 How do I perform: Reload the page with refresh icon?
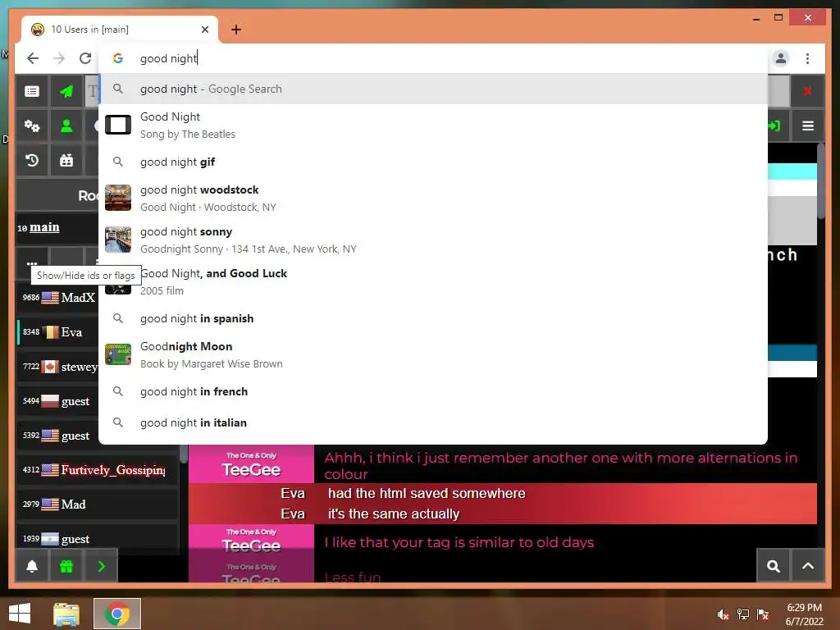(85, 58)
